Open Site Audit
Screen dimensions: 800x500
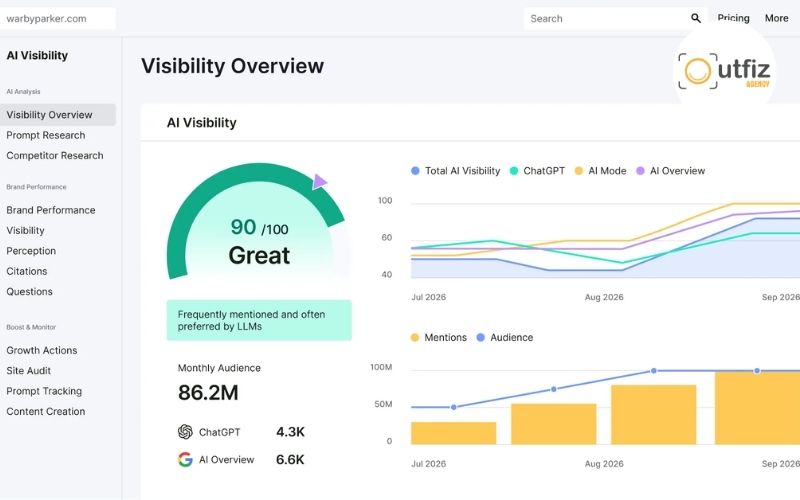coord(29,371)
